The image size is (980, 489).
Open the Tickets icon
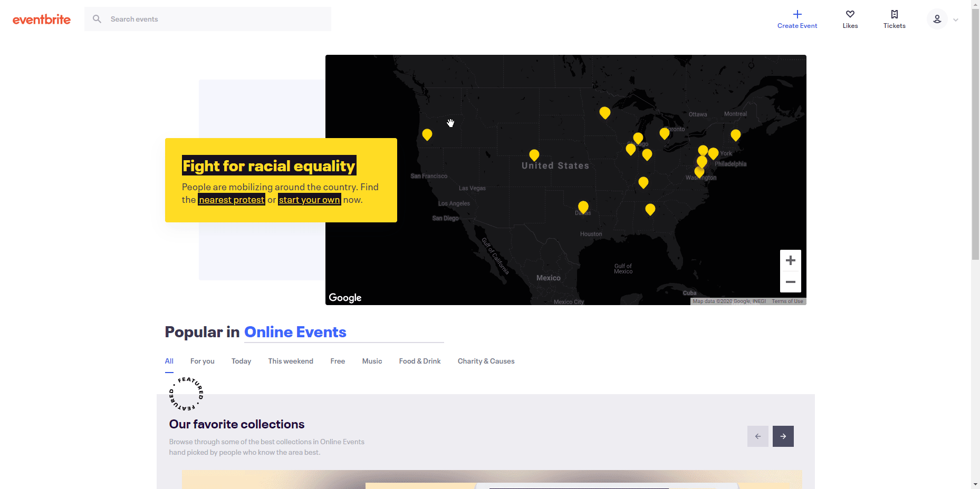894,14
